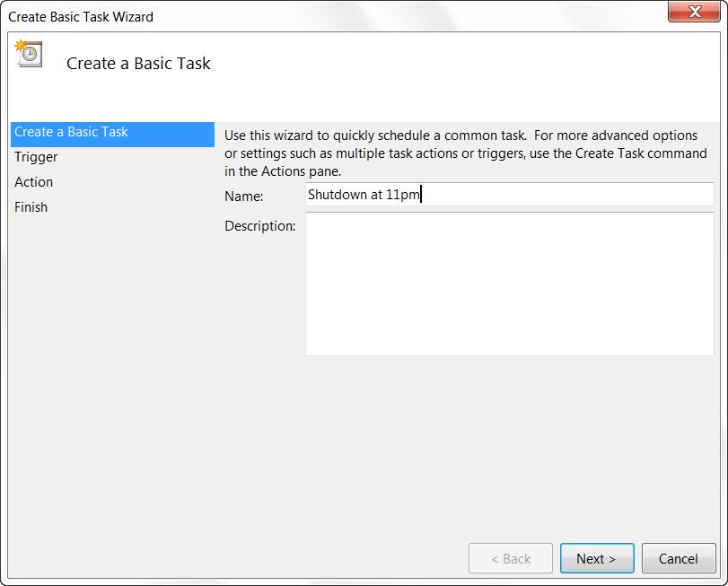The height and width of the screenshot is (586, 728).
Task: Click the large Create a Basic Task heading
Action: (x=138, y=64)
